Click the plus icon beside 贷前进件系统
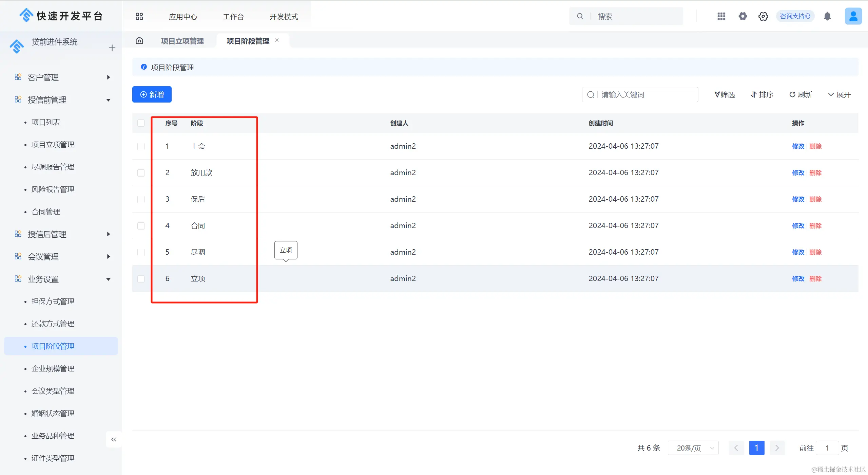868x475 pixels. pos(112,48)
